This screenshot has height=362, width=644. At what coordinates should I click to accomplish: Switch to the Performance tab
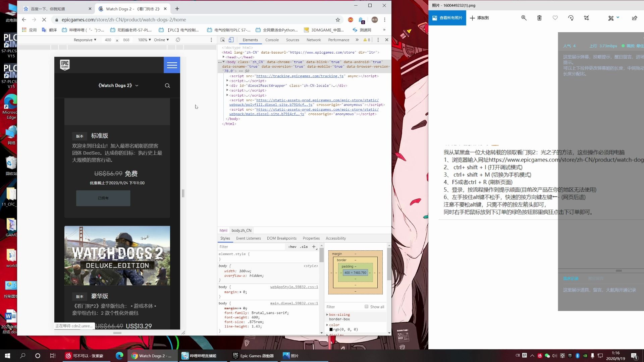pyautogui.click(x=339, y=40)
